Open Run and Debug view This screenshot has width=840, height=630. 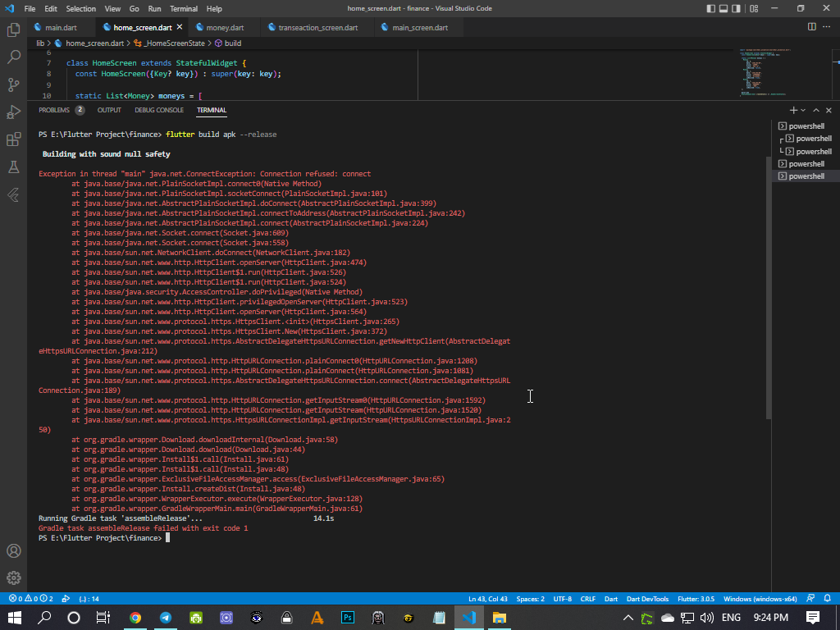(x=13, y=112)
